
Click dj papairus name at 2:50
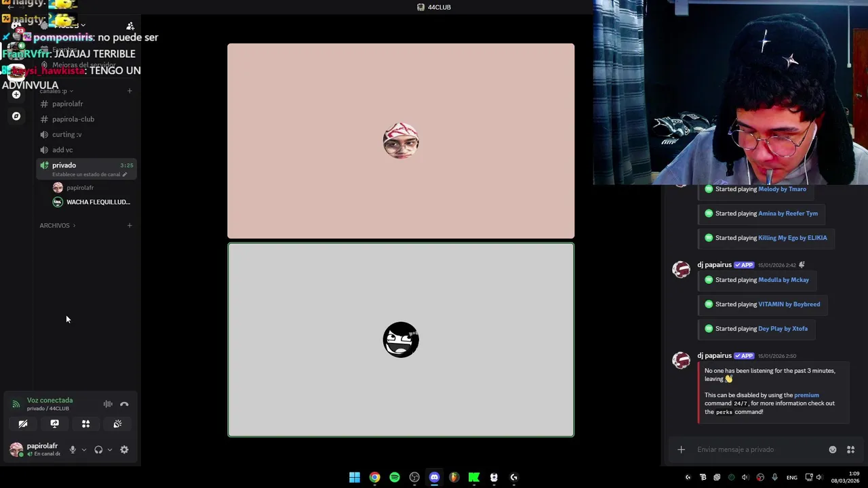[x=714, y=356]
